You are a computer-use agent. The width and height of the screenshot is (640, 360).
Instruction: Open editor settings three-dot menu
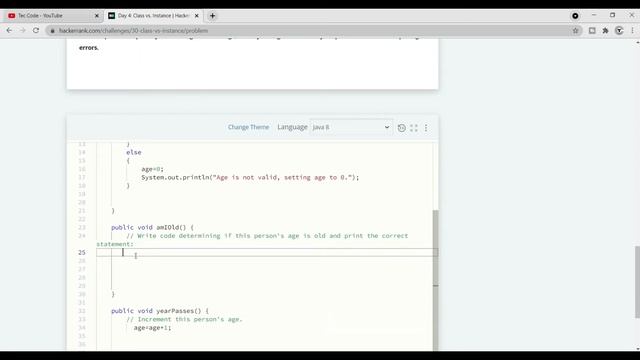click(x=426, y=128)
